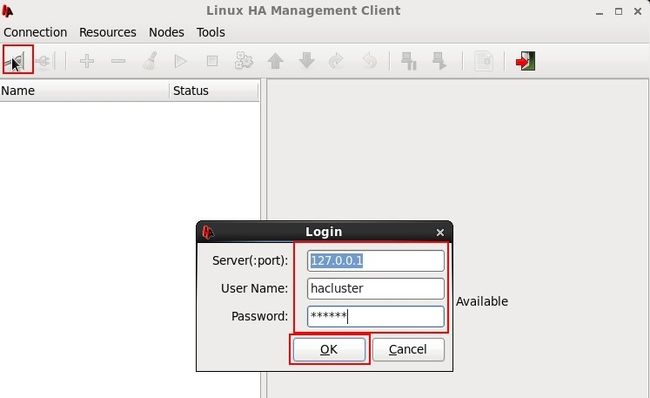Open the Tools menu

(x=211, y=32)
